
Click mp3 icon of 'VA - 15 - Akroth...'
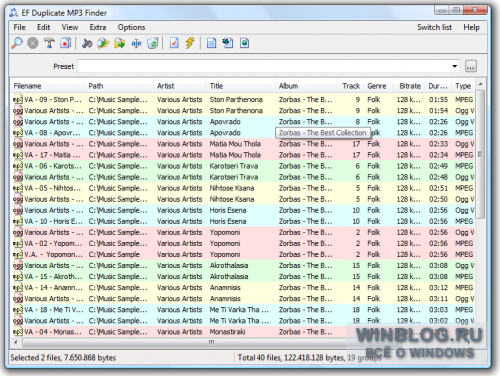(x=18, y=276)
